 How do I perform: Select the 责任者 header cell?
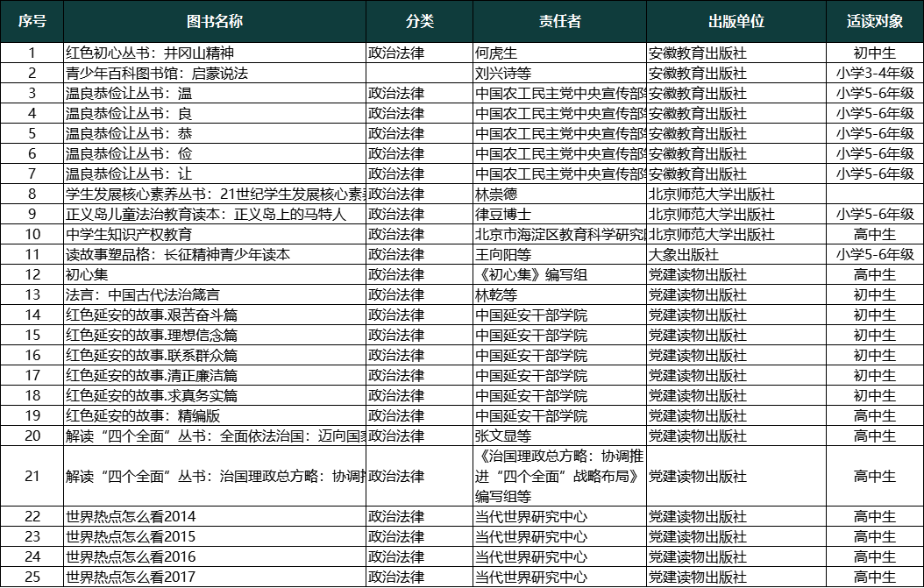pyautogui.click(x=559, y=22)
